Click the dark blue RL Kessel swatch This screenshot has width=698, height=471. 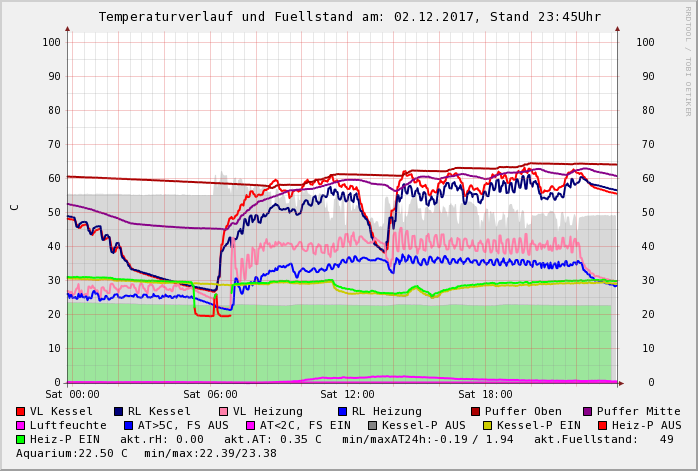coord(119,411)
